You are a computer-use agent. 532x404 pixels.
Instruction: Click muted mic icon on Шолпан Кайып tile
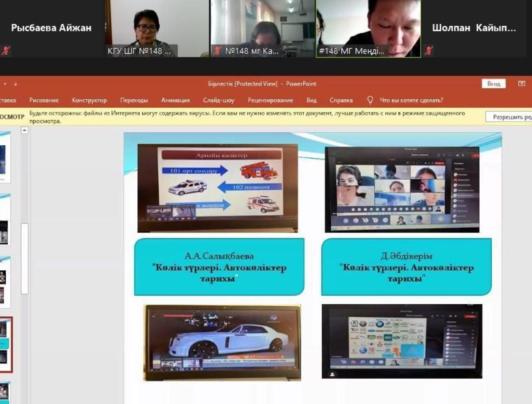point(428,50)
